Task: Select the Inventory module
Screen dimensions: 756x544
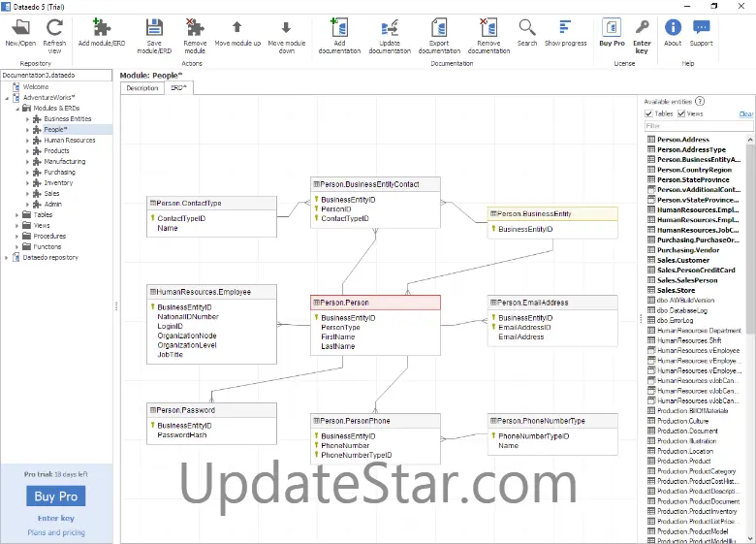Action: pyautogui.click(x=58, y=182)
